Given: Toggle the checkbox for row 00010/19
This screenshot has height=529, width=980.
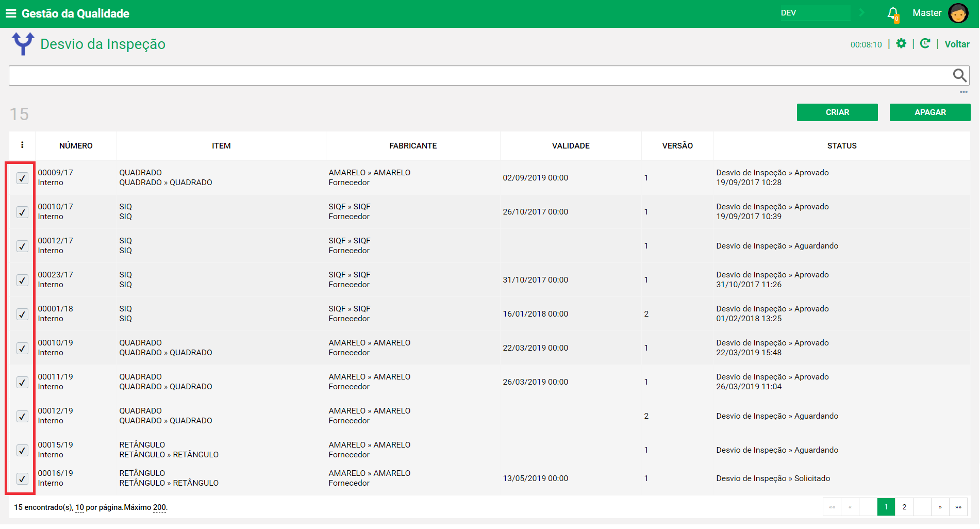Looking at the screenshot, I should pyautogui.click(x=22, y=348).
